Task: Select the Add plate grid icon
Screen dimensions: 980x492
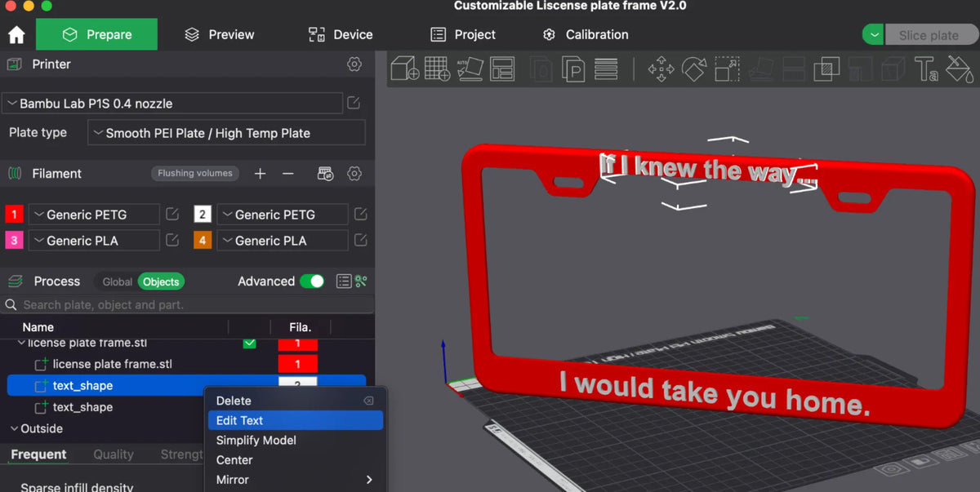Action: [438, 69]
